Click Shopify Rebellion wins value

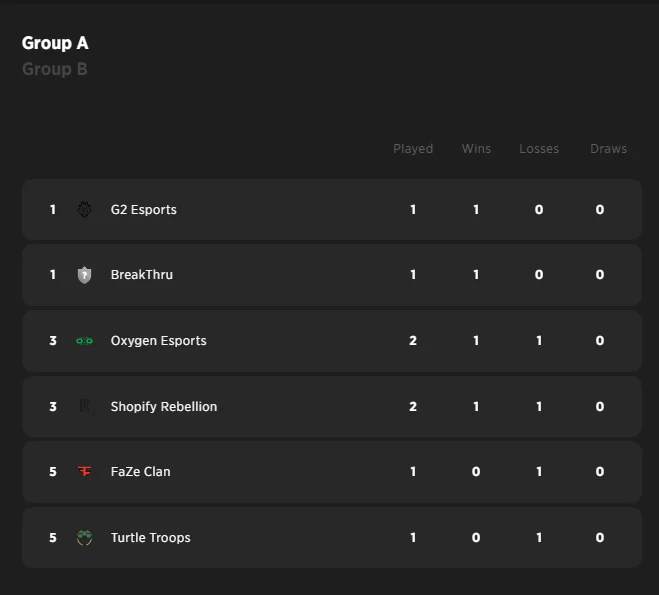(476, 407)
